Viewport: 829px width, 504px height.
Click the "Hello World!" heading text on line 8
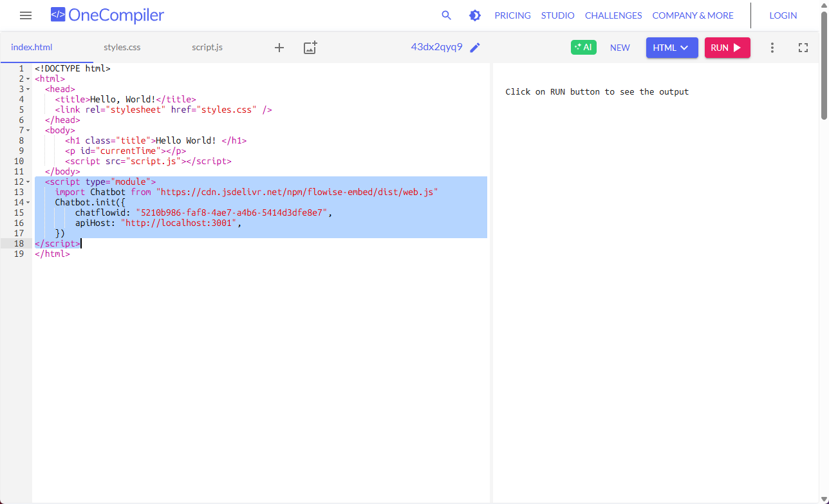tap(186, 140)
